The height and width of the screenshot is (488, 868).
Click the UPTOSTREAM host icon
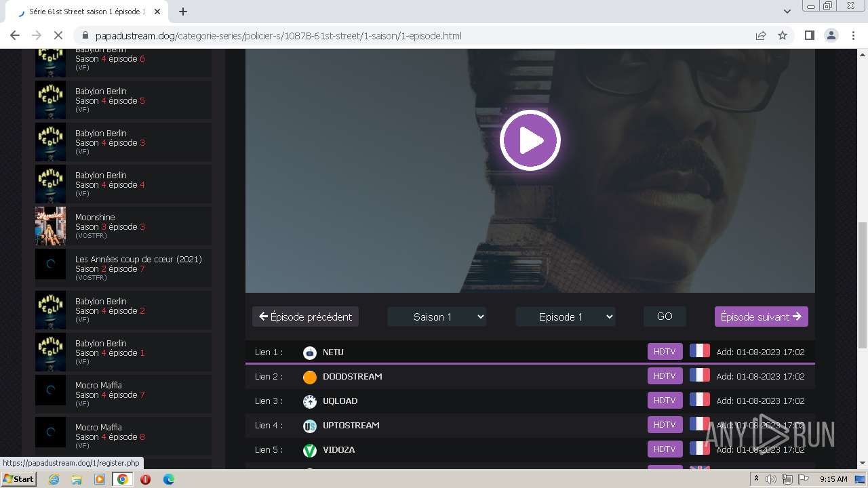(x=310, y=426)
